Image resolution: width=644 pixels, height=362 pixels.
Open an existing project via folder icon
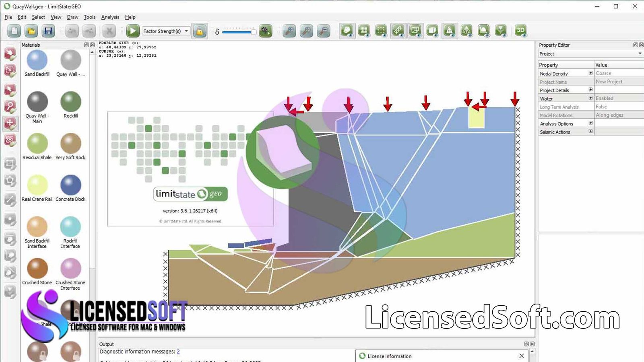point(31,31)
